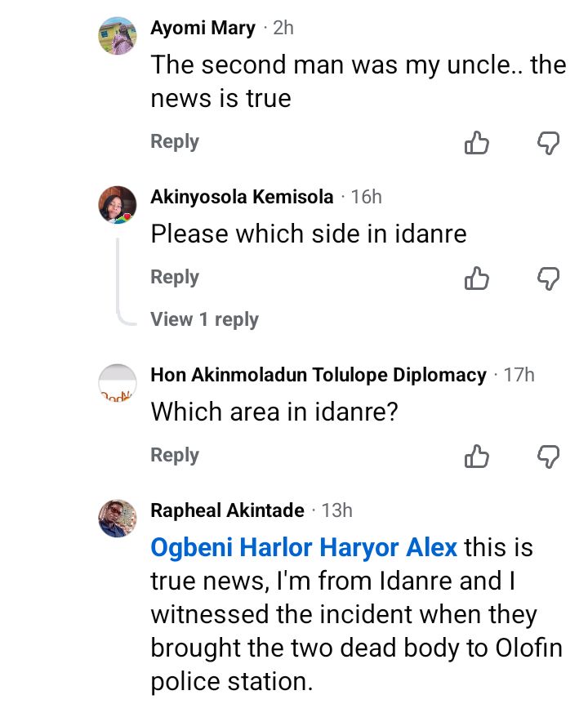
Task: Thumbs down Akinyosola Kemisola's comment
Action: point(548,279)
